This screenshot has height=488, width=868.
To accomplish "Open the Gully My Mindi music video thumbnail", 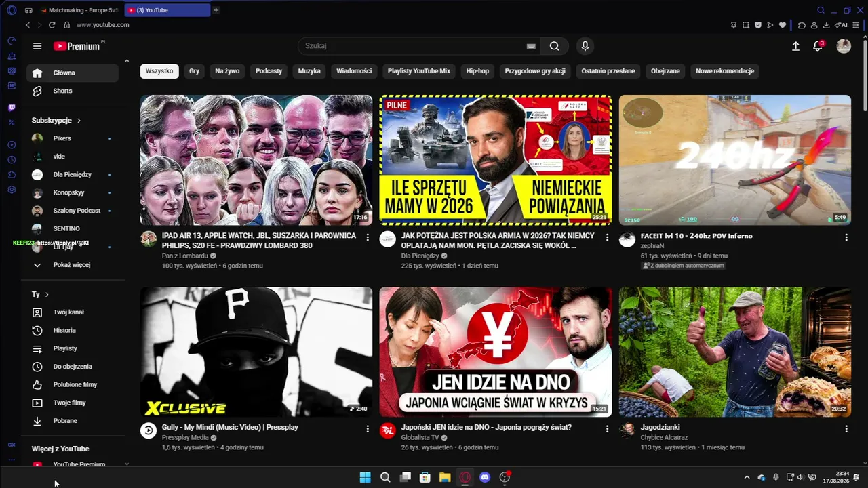I will 256,352.
